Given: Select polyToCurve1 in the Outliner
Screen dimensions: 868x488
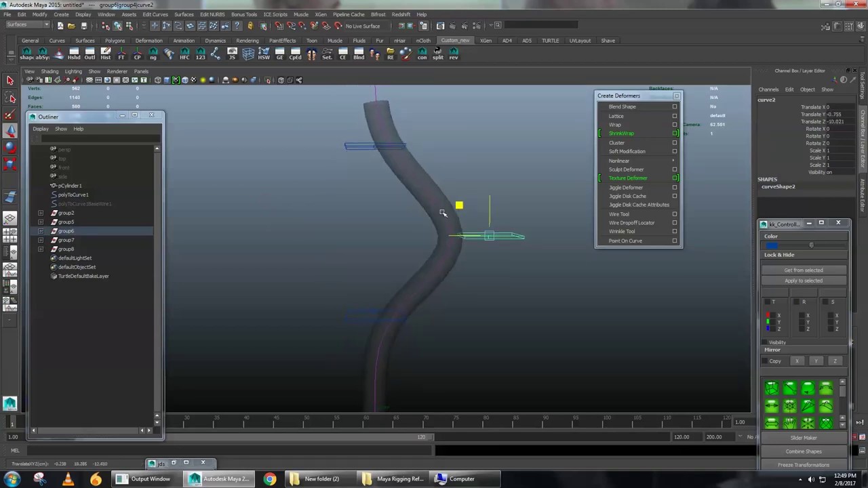Looking at the screenshot, I should click(x=73, y=195).
